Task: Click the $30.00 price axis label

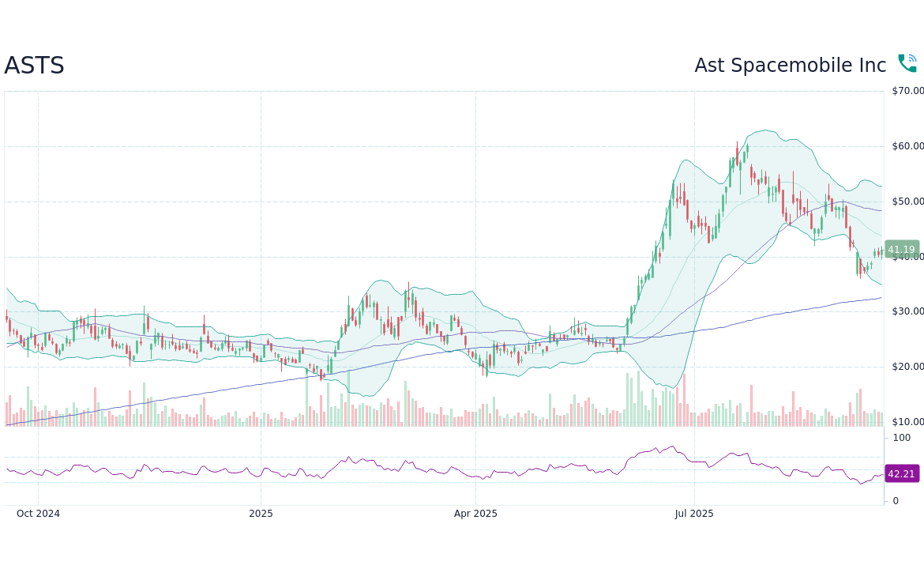Action: (907, 311)
